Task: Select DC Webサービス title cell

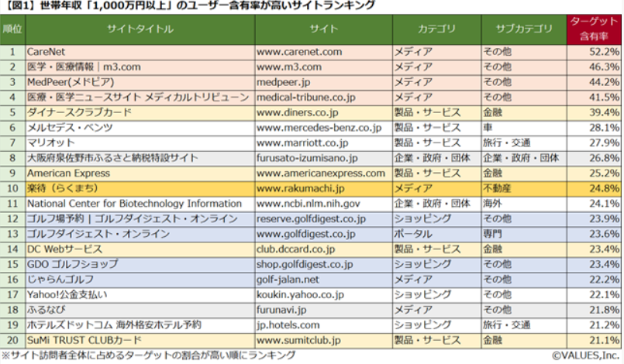Action: (140, 249)
